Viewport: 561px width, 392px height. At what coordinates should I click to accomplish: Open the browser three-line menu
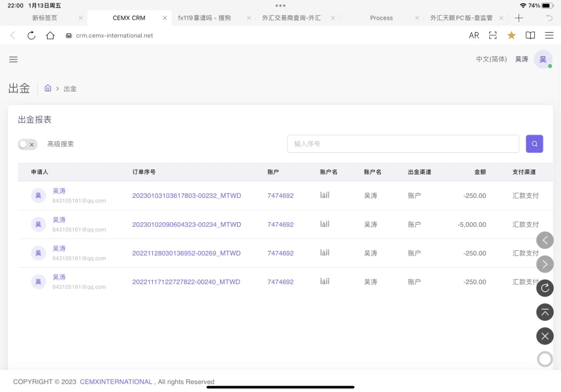(x=549, y=35)
